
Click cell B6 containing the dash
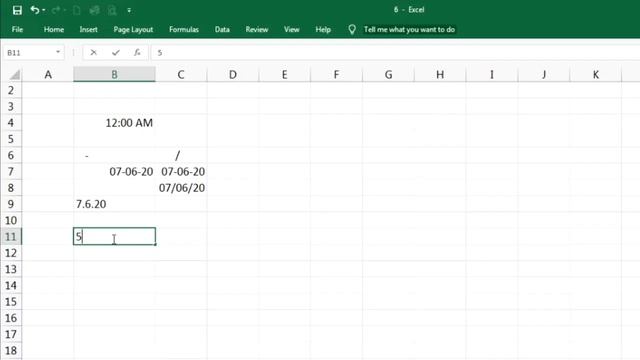click(x=114, y=156)
